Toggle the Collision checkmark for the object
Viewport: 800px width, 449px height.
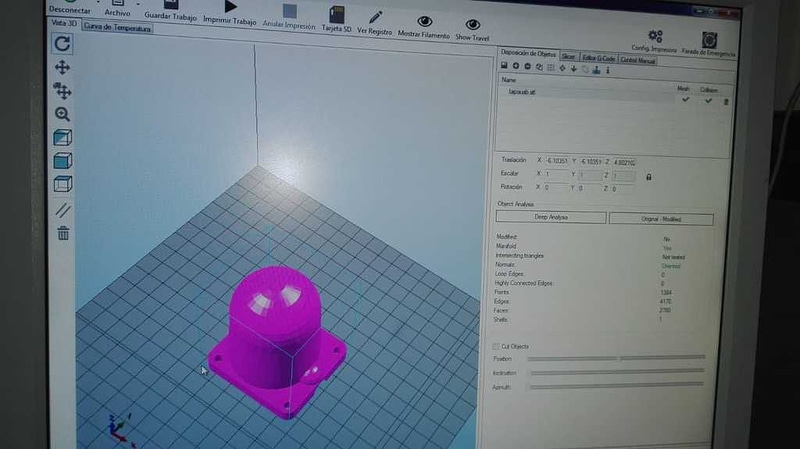708,101
